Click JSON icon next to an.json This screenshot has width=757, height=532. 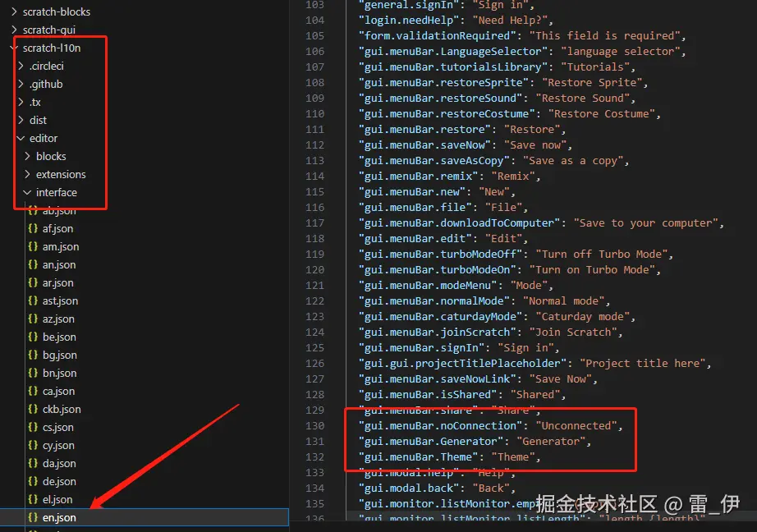coord(33,264)
